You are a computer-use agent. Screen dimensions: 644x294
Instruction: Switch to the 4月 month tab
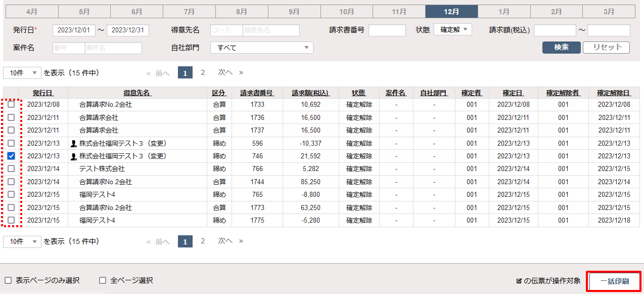point(31,11)
